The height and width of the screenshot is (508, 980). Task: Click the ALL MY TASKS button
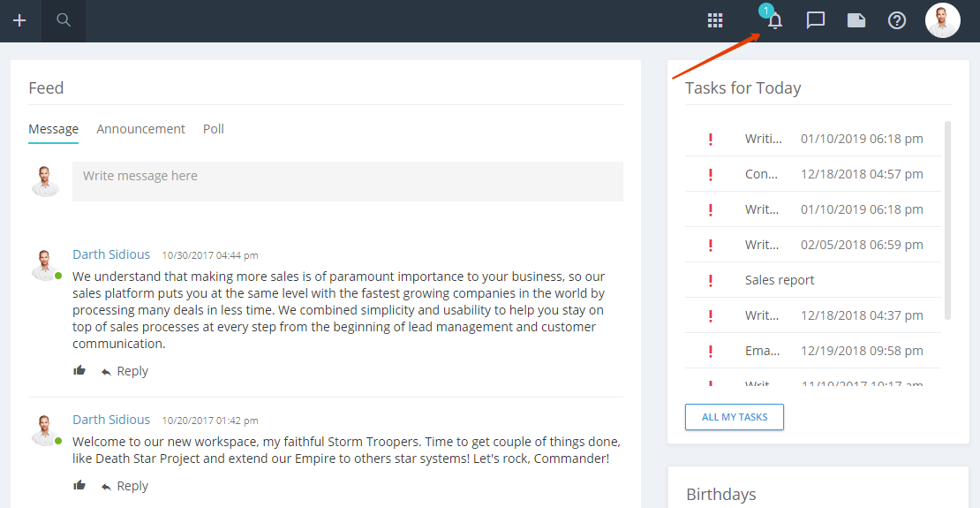[735, 417]
